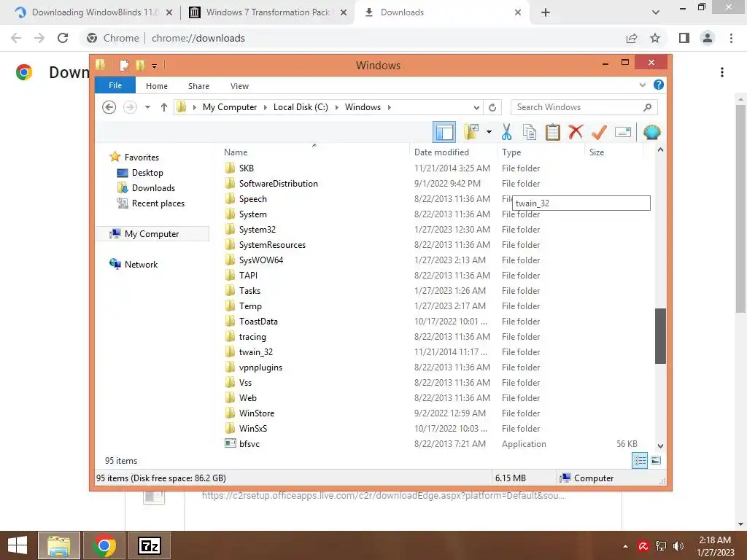The image size is (747, 560).
Task: Select Network in navigation pane
Action: point(141,264)
